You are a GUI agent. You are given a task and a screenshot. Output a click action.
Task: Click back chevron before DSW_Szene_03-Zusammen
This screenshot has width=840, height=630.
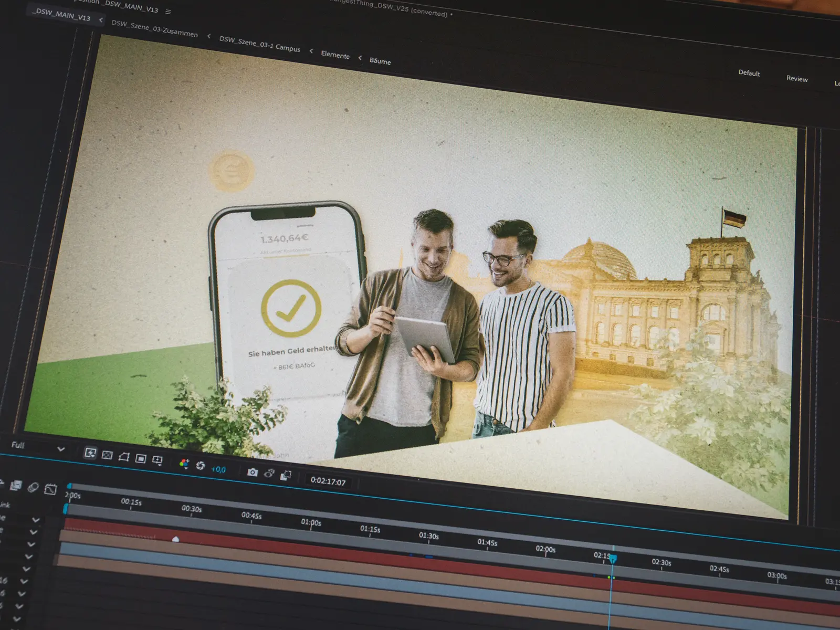tap(101, 20)
